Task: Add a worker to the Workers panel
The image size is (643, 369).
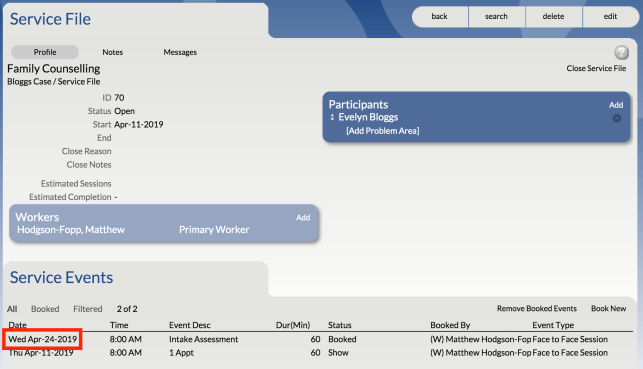Action: click(x=303, y=218)
